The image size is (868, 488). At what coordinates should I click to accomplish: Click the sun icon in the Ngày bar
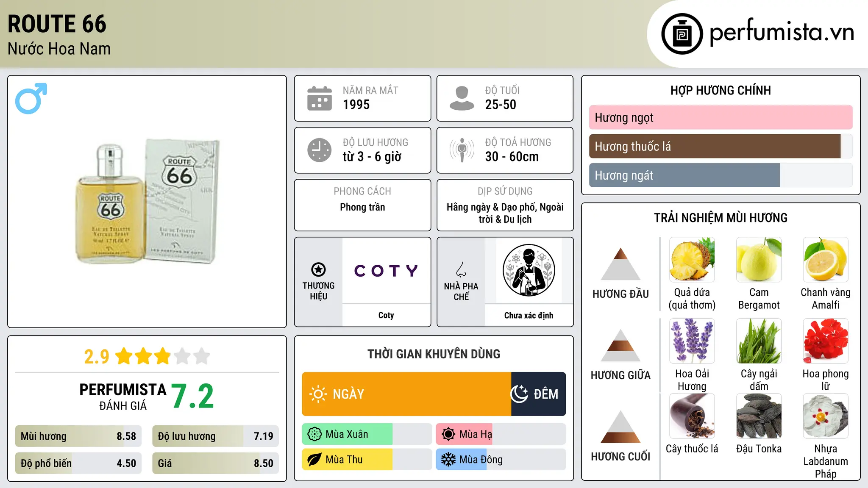click(x=318, y=394)
